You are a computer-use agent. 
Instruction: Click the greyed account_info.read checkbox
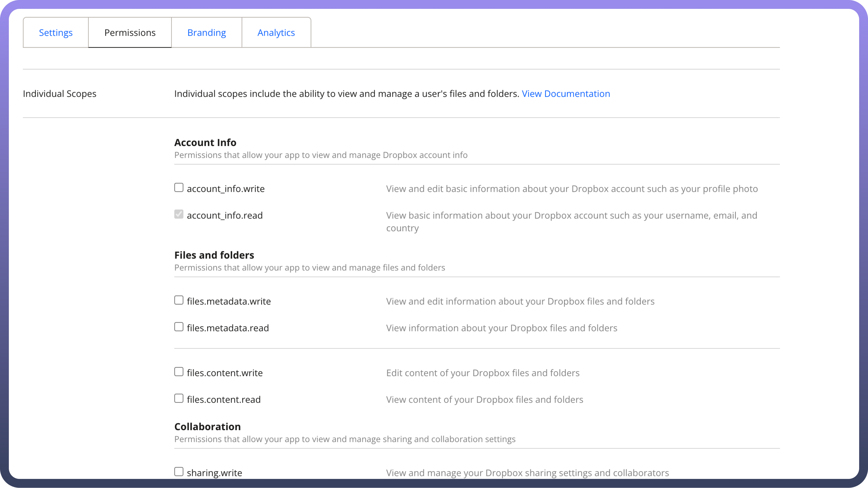click(x=179, y=214)
